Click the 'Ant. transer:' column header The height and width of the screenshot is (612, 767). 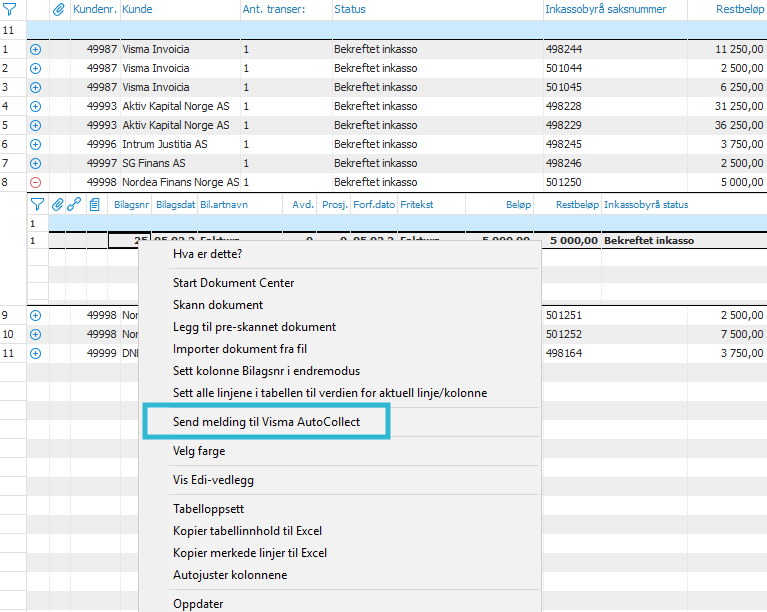[x=274, y=9]
